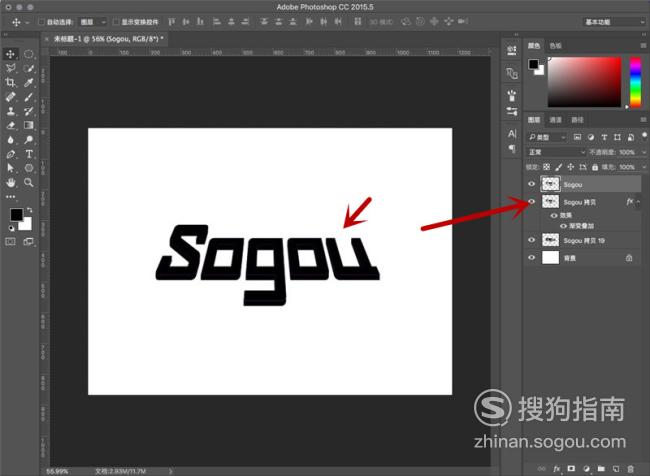Delete layer with trash icon
Screen dimensions: 650x476
(x=631, y=469)
